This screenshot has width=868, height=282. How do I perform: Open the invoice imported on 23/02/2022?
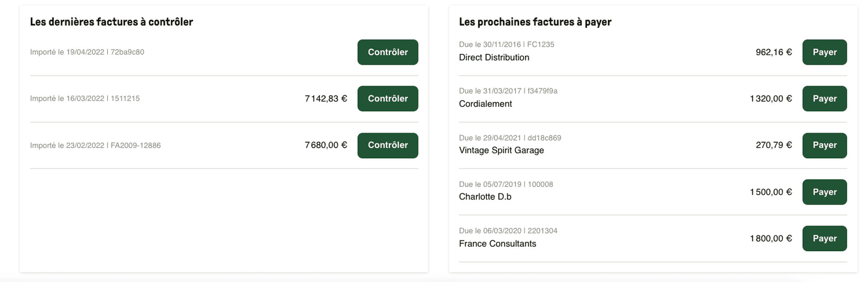click(x=95, y=145)
